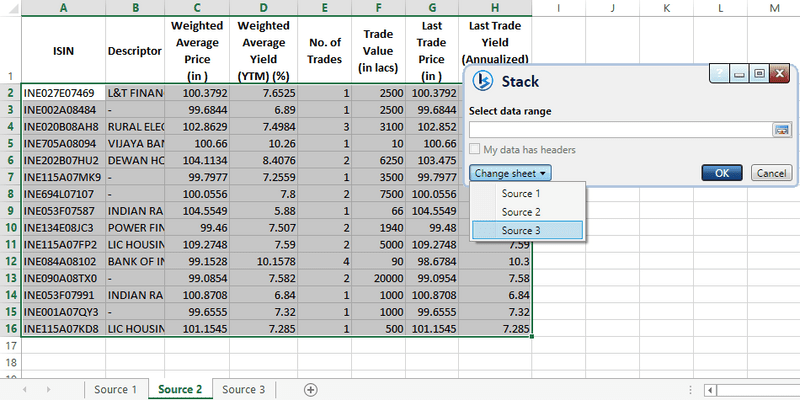Image resolution: width=800 pixels, height=400 pixels.
Task: Click cell INE027E07469
Action: 63,93
